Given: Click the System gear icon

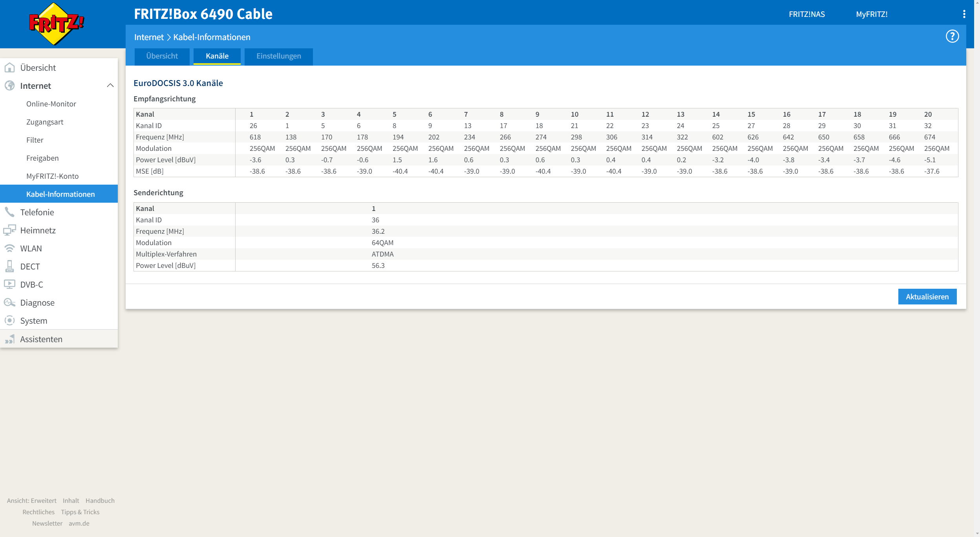Looking at the screenshot, I should pyautogui.click(x=9, y=321).
